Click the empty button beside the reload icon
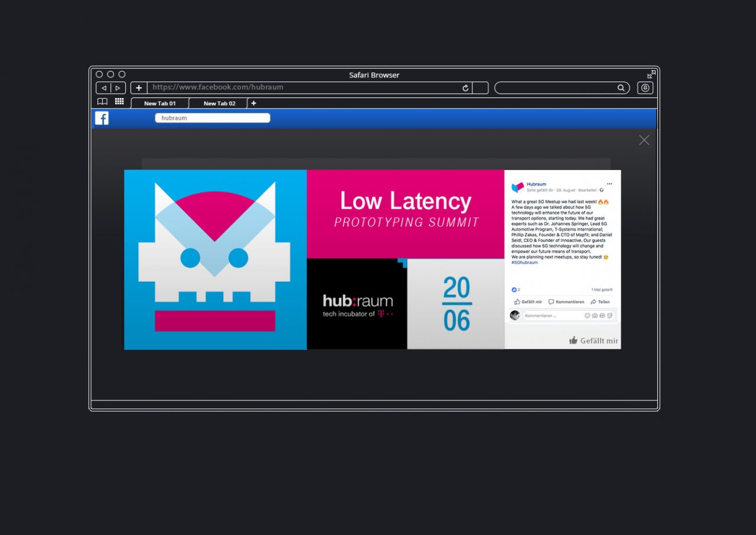The image size is (756, 535). pos(480,88)
